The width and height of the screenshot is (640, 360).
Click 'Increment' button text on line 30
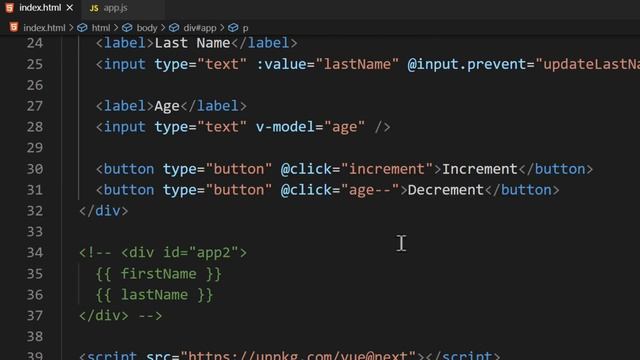tap(480, 169)
